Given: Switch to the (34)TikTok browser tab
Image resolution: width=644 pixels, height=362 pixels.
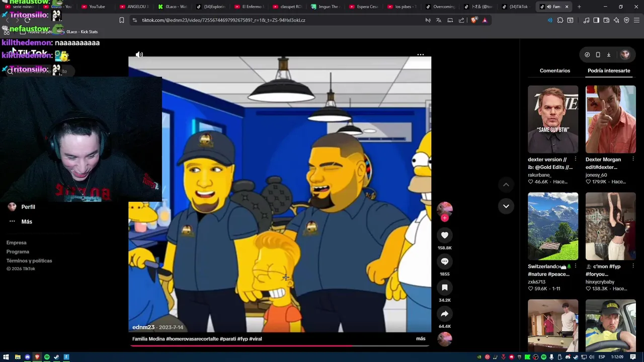Looking at the screenshot, I should tap(517, 7).
